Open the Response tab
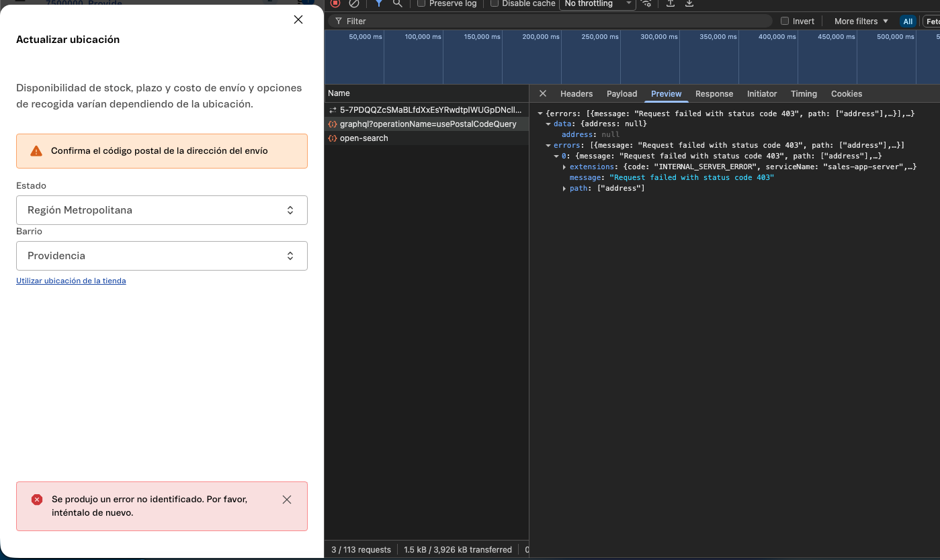940x560 pixels. click(714, 94)
